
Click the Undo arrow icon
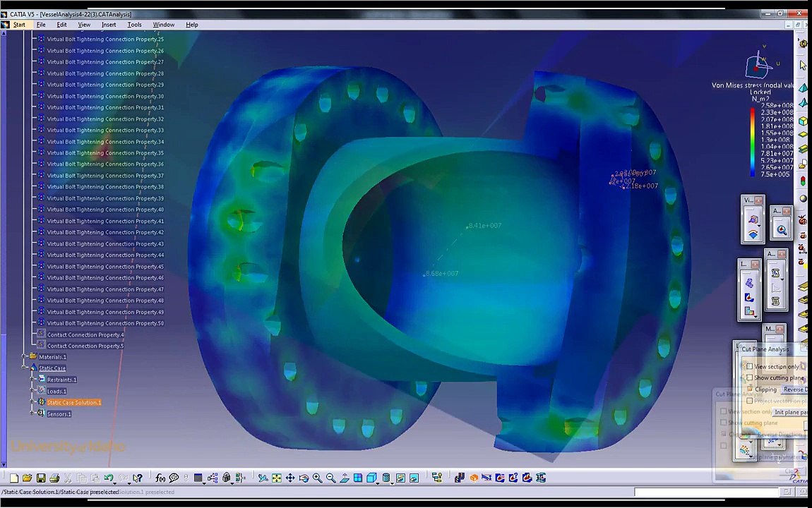108,478
